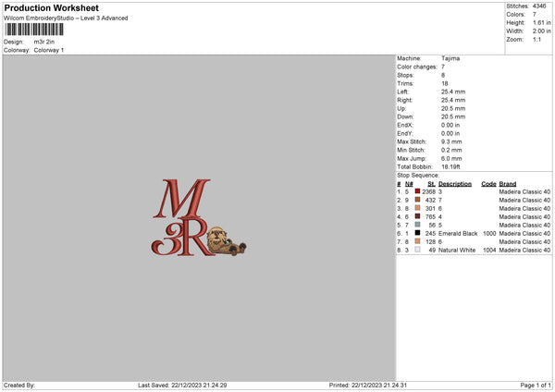Click the 'Natural White' description
The width and height of the screenshot is (555, 392).
pyautogui.click(x=457, y=251)
